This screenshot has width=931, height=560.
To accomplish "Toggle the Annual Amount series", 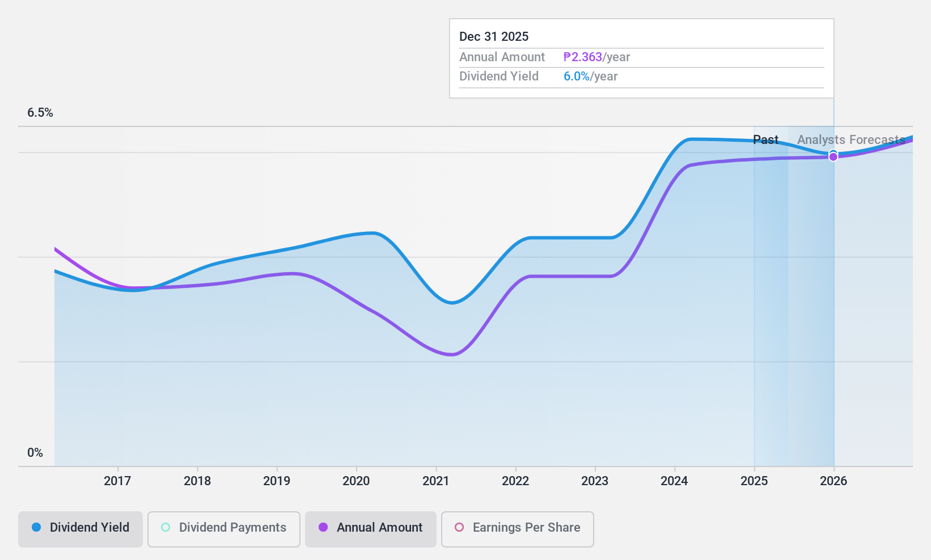I will pos(371,529).
